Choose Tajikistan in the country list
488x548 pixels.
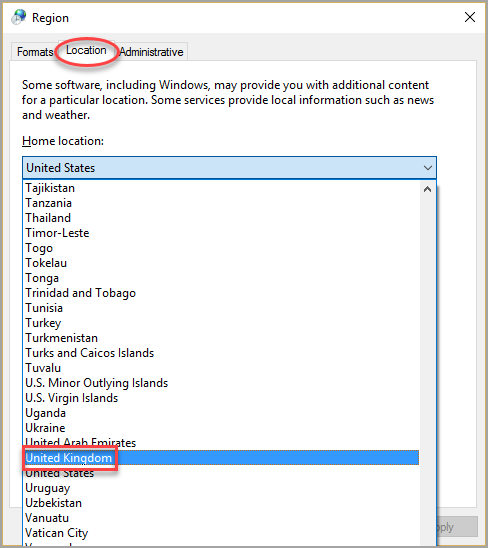click(222, 188)
